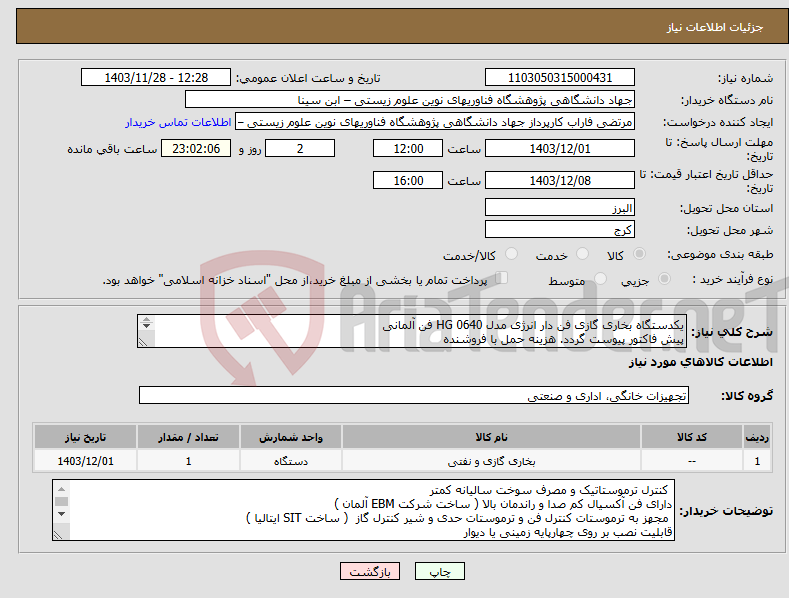The height and width of the screenshot is (598, 789).
Task: Select the کالا/خدمت radio button
Action: tap(511, 254)
